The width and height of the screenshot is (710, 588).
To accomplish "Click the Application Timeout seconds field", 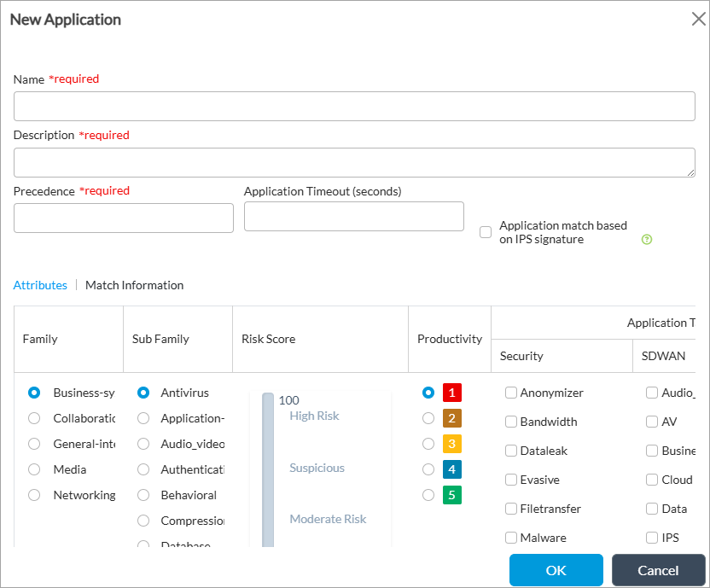I will (353, 216).
